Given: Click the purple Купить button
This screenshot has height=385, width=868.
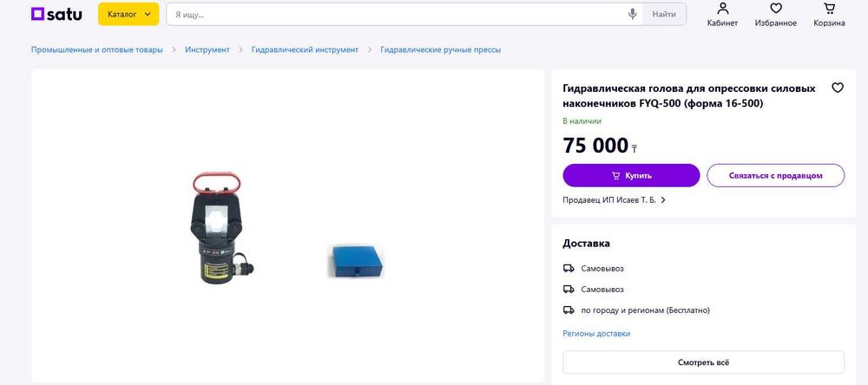Looking at the screenshot, I should (631, 175).
